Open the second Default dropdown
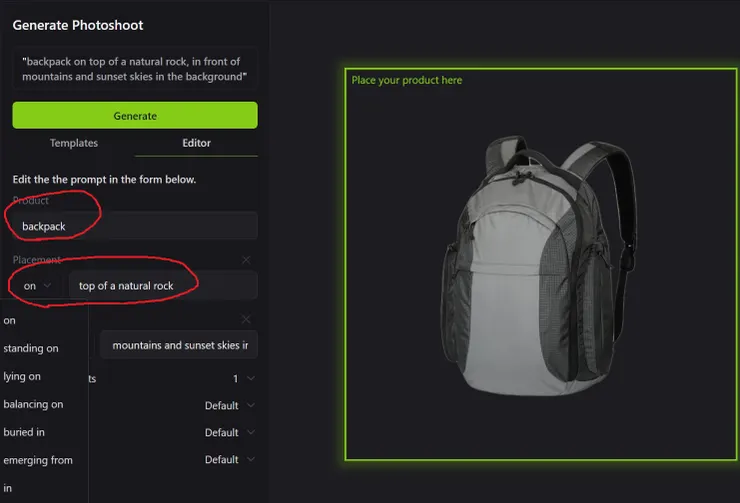This screenshot has height=503, width=740. 229,433
